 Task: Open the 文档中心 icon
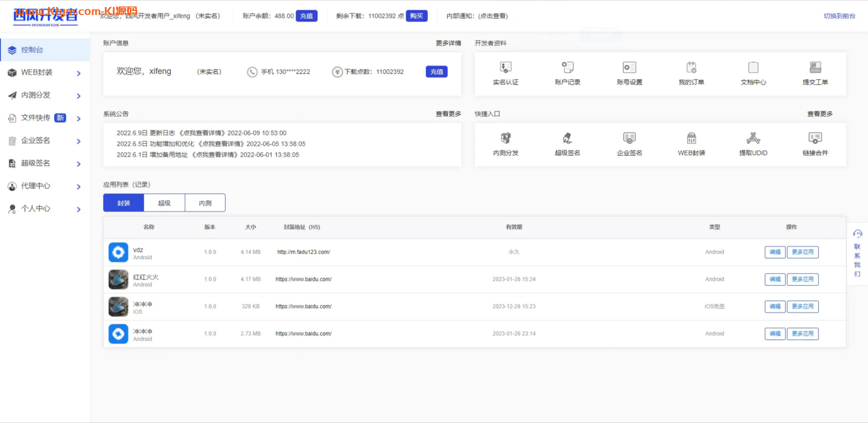coord(753,68)
